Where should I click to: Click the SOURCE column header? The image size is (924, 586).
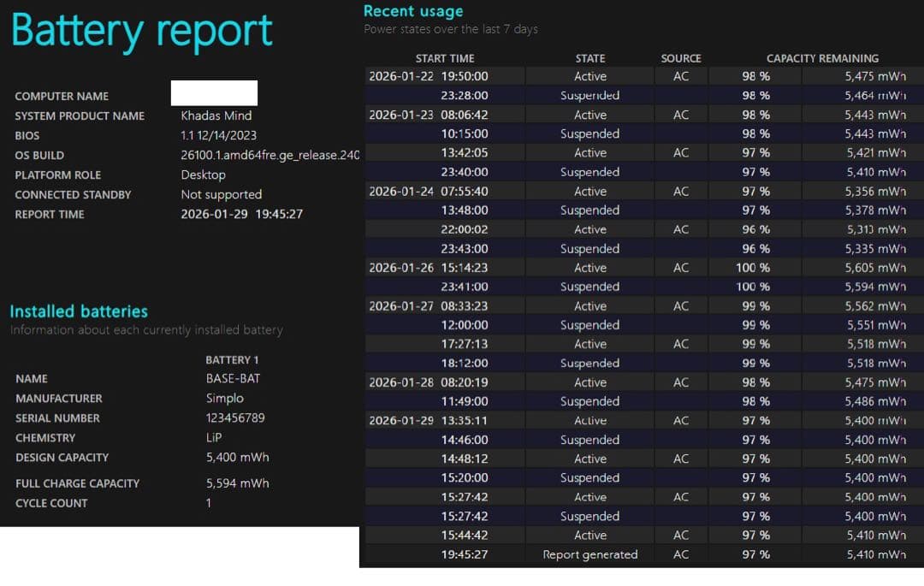coord(681,58)
